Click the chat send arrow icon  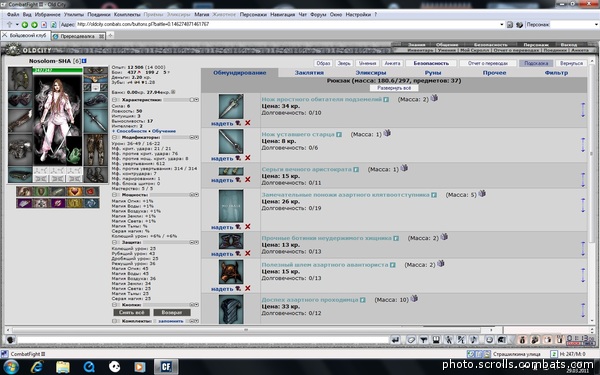click(x=395, y=339)
